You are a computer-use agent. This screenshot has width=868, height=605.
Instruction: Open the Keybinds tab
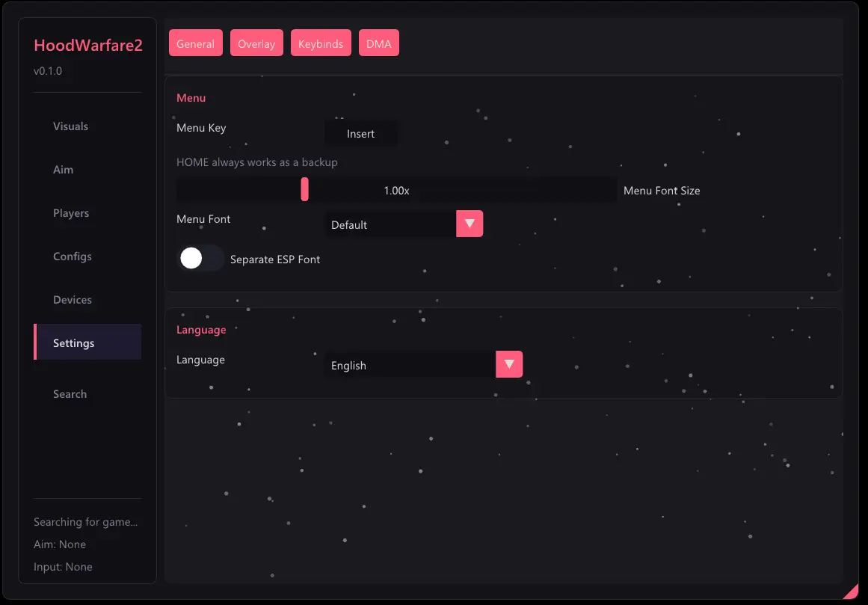click(x=321, y=43)
